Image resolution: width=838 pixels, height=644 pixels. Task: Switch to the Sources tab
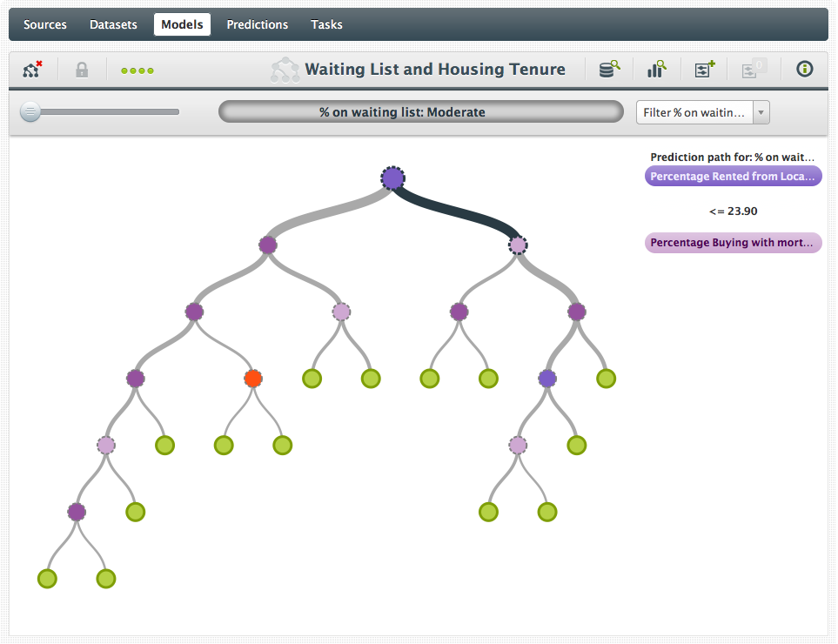(45, 24)
